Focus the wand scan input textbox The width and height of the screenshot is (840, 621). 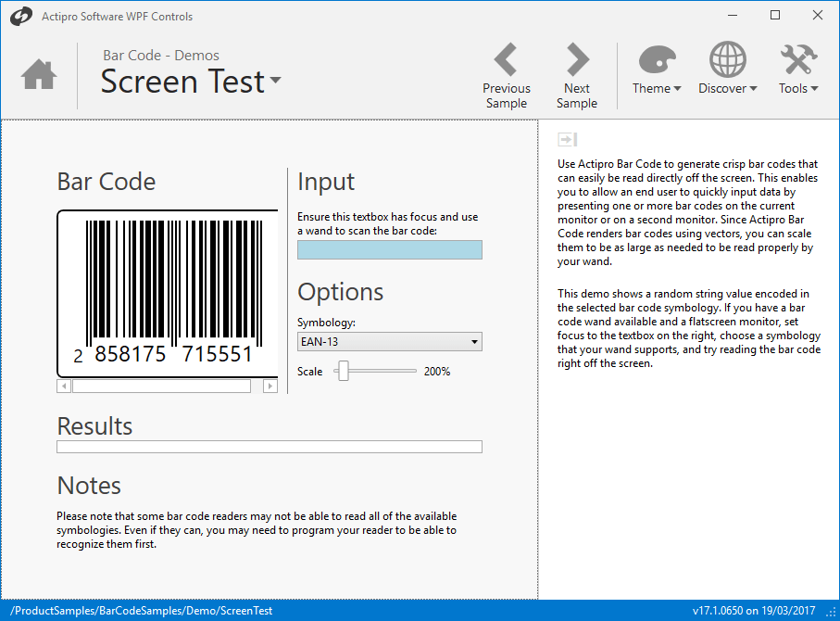tap(390, 250)
